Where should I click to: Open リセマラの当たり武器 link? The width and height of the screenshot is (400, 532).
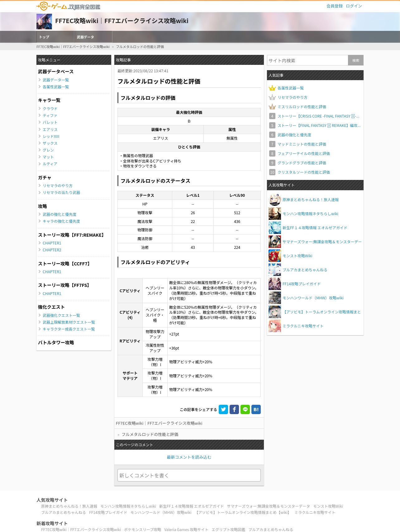point(61,192)
